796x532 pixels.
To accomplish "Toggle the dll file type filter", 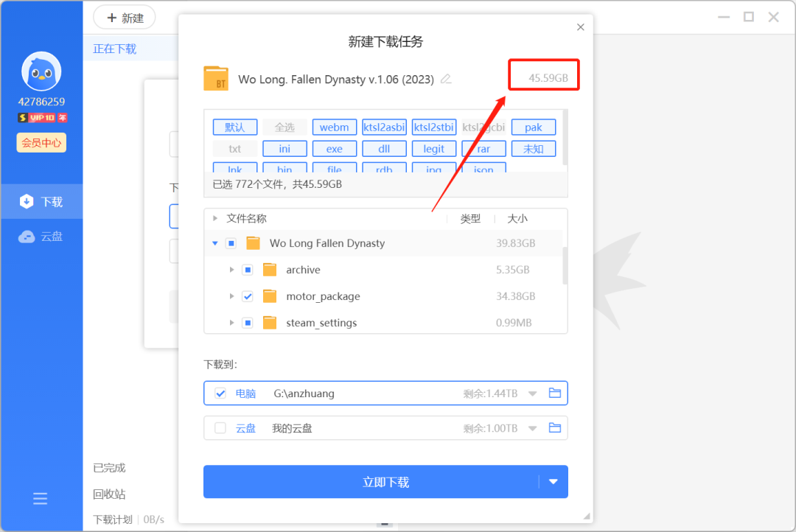I will click(x=384, y=149).
